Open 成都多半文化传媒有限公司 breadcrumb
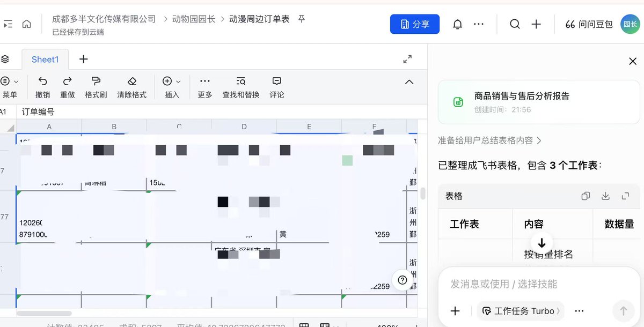Viewport: 644px width, 327px height. click(104, 19)
